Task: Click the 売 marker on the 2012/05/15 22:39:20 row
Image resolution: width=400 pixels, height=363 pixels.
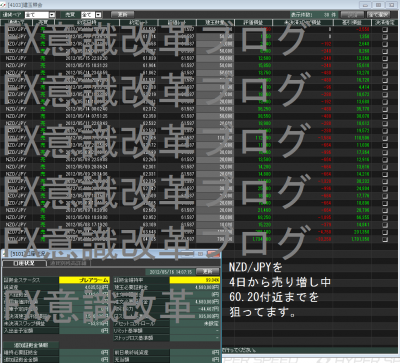Action: (43, 58)
